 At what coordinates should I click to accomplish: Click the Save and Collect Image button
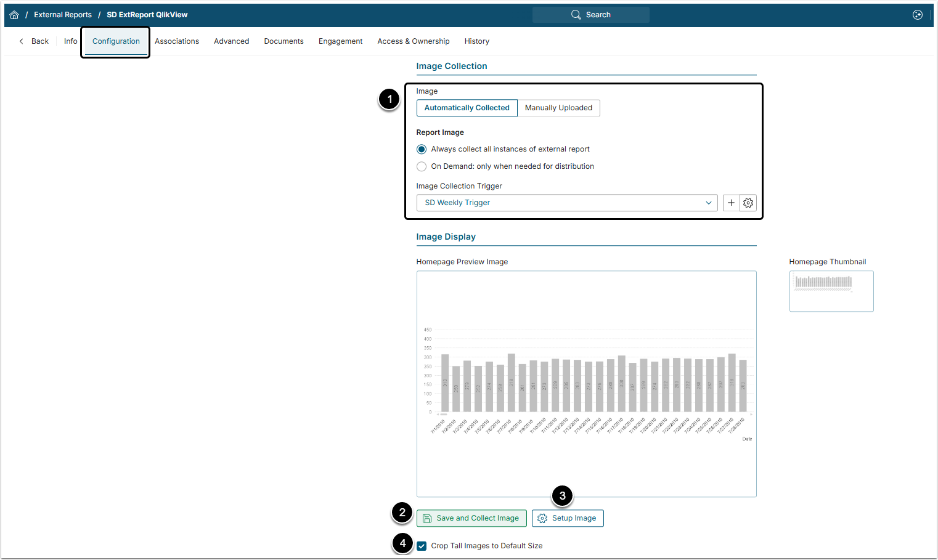point(471,518)
